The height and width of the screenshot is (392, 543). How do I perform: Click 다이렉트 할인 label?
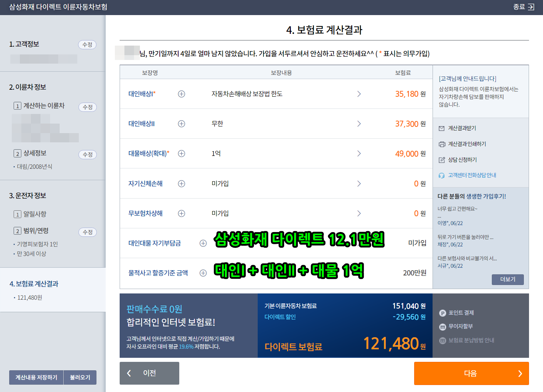click(280, 317)
